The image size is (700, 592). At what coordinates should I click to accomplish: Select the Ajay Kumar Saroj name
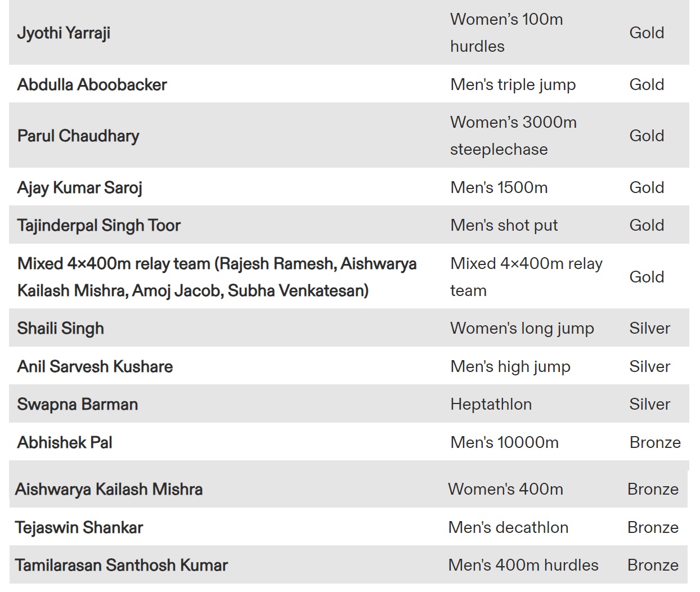[x=79, y=187]
